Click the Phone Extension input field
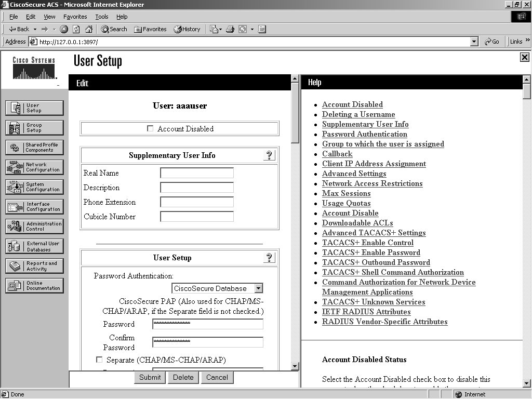Screen dimensions: 532x399 click(x=197, y=202)
